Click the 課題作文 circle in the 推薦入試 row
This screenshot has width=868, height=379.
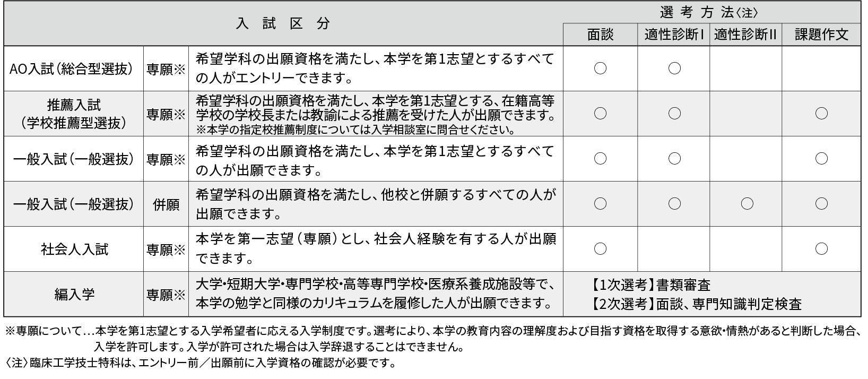[821, 113]
